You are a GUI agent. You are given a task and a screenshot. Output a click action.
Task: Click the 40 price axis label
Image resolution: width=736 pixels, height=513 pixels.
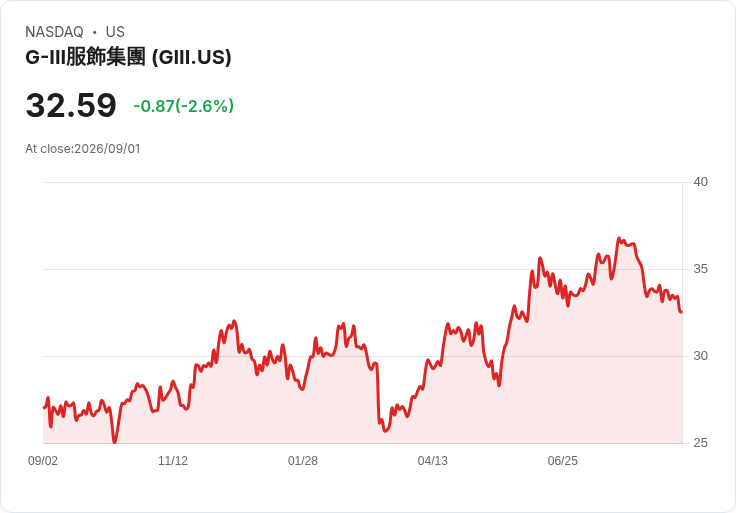[x=700, y=182]
